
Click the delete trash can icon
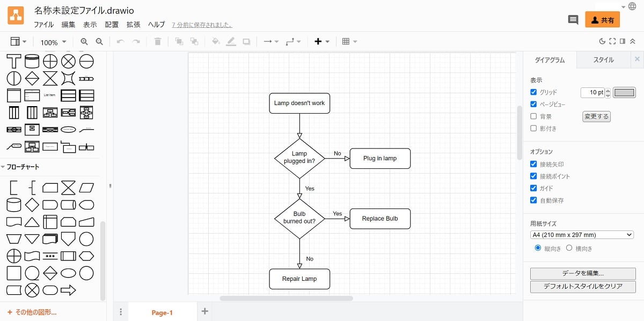pos(157,42)
